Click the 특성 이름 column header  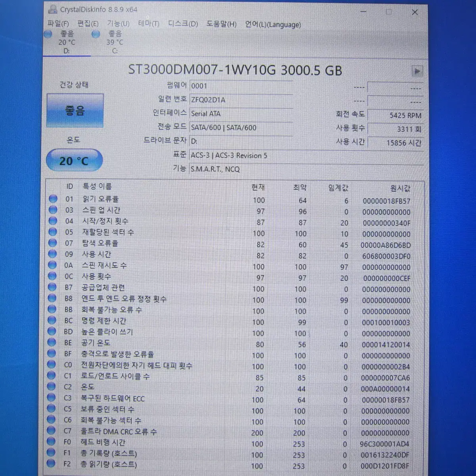97,186
